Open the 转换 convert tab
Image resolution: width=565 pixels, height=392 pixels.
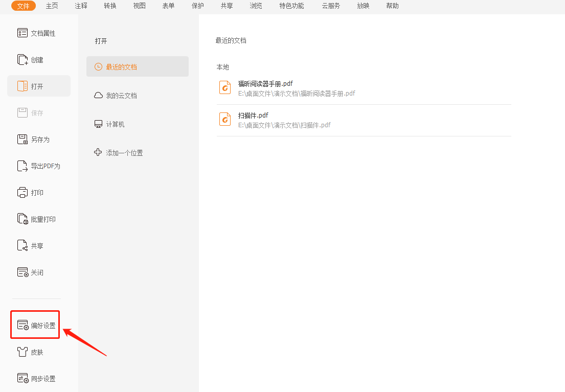click(110, 6)
